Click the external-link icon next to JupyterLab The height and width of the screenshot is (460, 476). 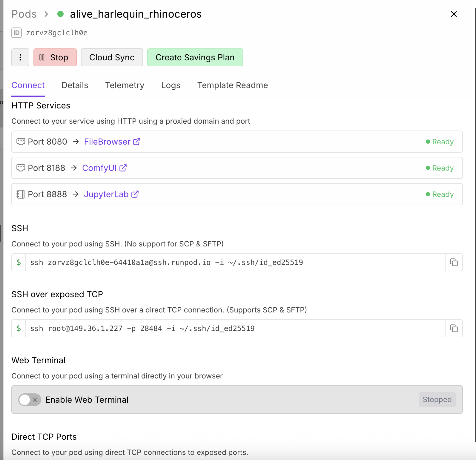coord(135,194)
